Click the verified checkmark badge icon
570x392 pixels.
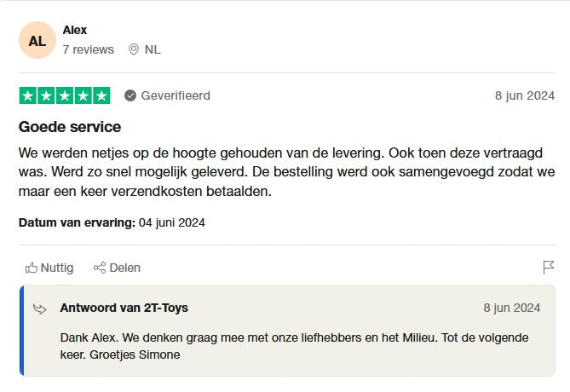click(x=130, y=95)
